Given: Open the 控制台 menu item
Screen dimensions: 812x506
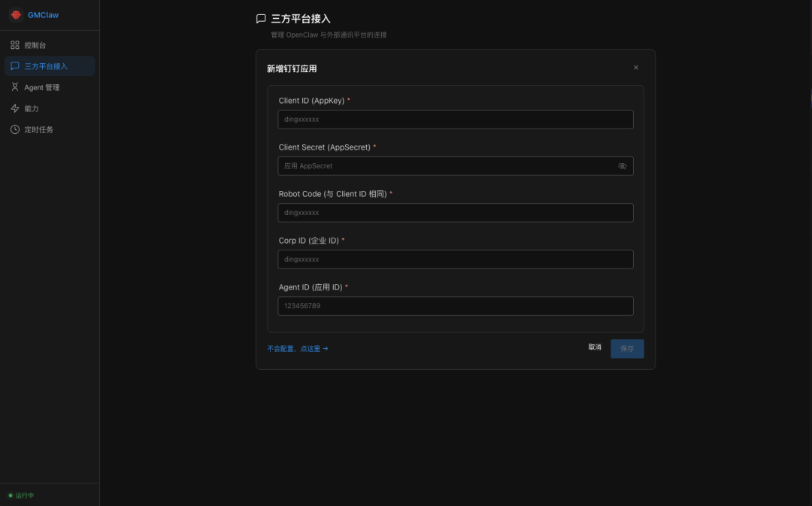Looking at the screenshot, I should 50,45.
